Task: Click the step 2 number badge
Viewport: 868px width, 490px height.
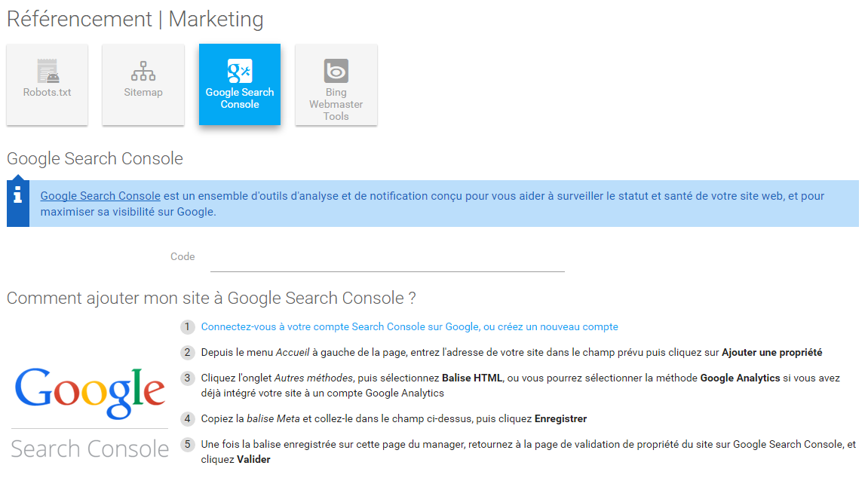Action: (188, 352)
